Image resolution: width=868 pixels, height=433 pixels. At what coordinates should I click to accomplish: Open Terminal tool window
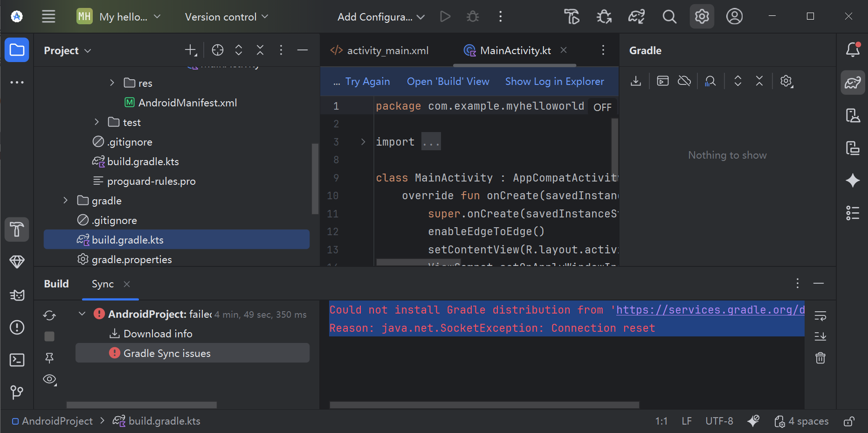(17, 360)
